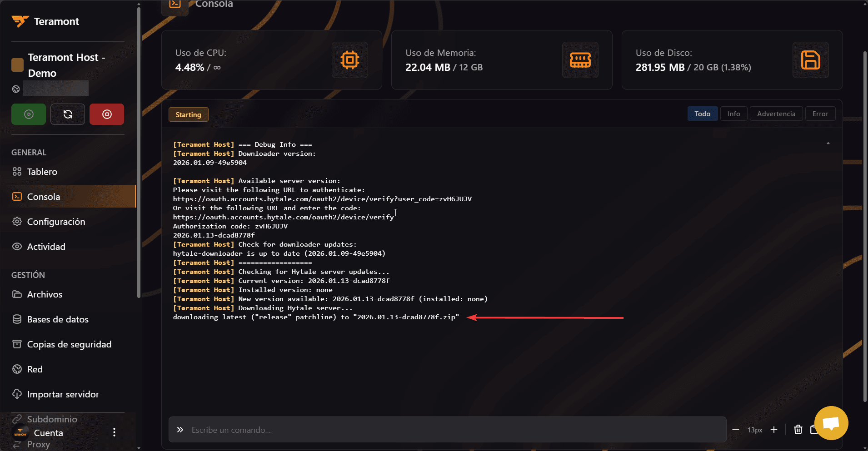Click the Teramont logo icon

[x=20, y=21]
